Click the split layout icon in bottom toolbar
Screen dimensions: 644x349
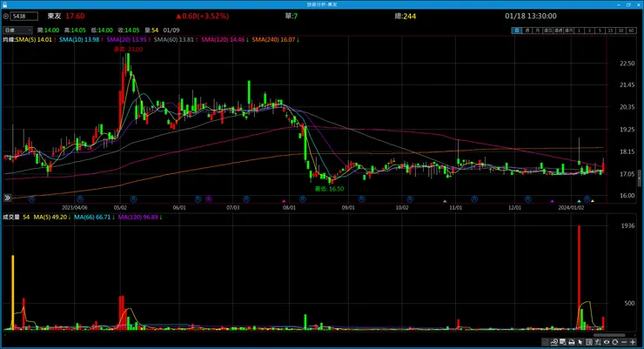[x=589, y=342]
